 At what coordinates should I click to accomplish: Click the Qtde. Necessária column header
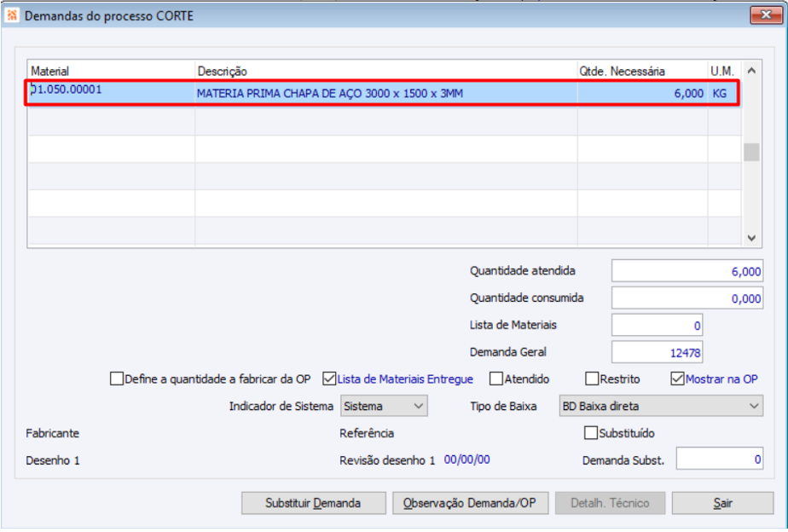(x=642, y=71)
